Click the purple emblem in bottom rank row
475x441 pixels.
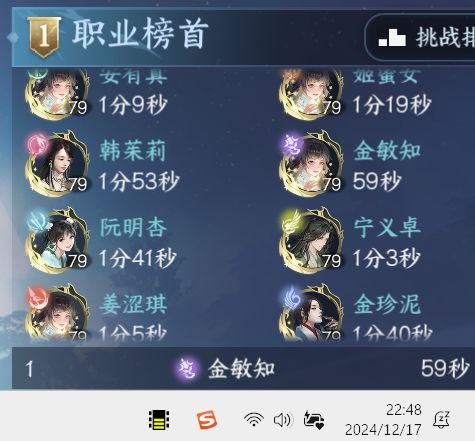click(188, 369)
